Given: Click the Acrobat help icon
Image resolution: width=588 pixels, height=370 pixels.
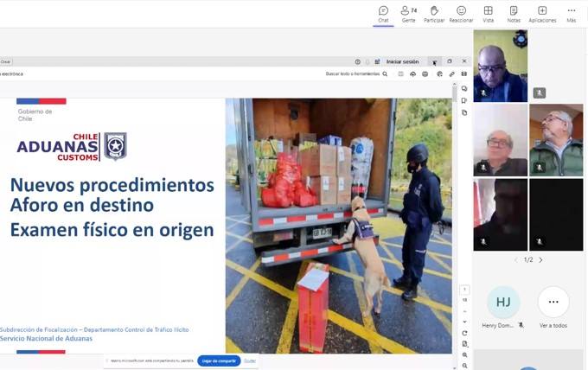Looking at the screenshot, I should [x=357, y=61].
